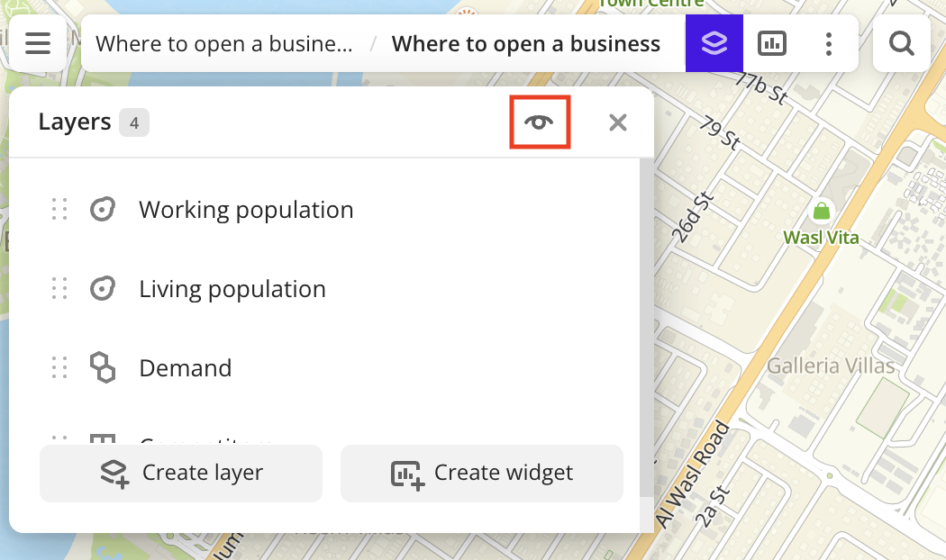The height and width of the screenshot is (560, 946).
Task: Click the Working population layer icon
Action: point(102,210)
